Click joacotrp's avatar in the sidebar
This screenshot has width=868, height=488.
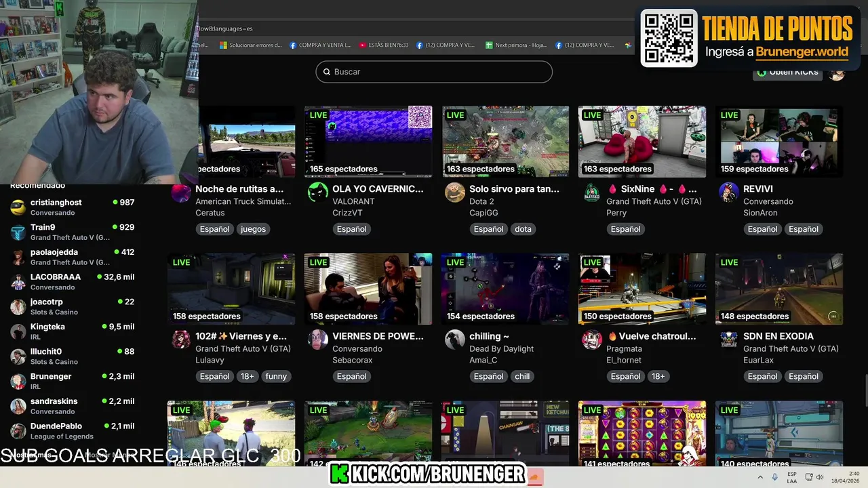click(x=18, y=307)
